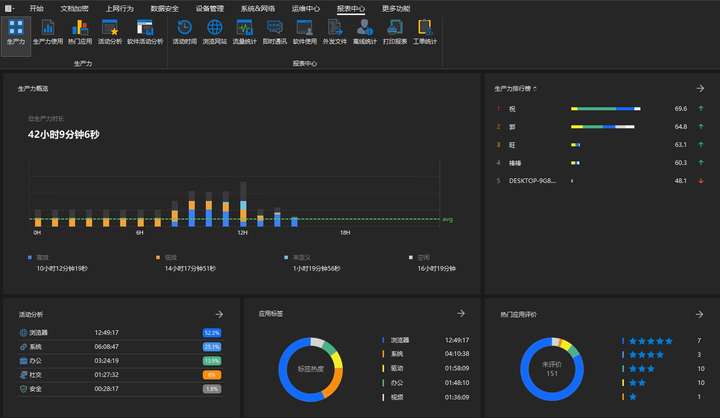Select the five-star rating row

[662, 340]
